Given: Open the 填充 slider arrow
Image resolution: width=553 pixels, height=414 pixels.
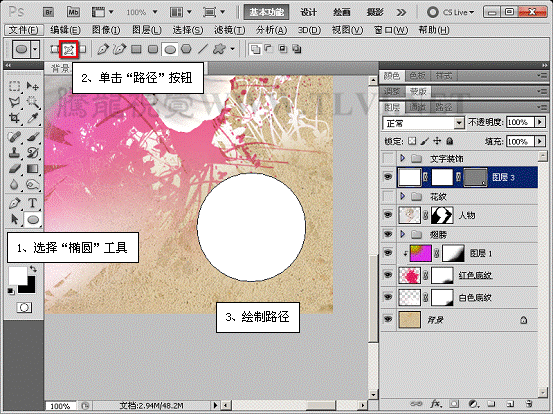Looking at the screenshot, I should (540, 141).
